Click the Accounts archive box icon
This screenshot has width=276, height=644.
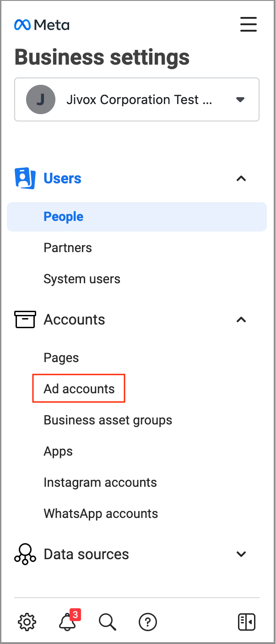pyautogui.click(x=25, y=319)
